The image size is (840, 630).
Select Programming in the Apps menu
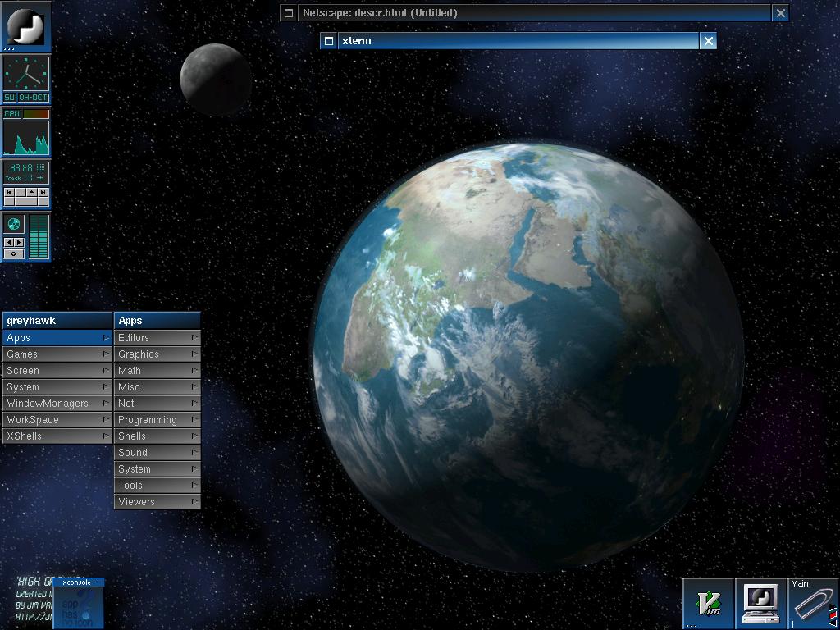pos(157,420)
